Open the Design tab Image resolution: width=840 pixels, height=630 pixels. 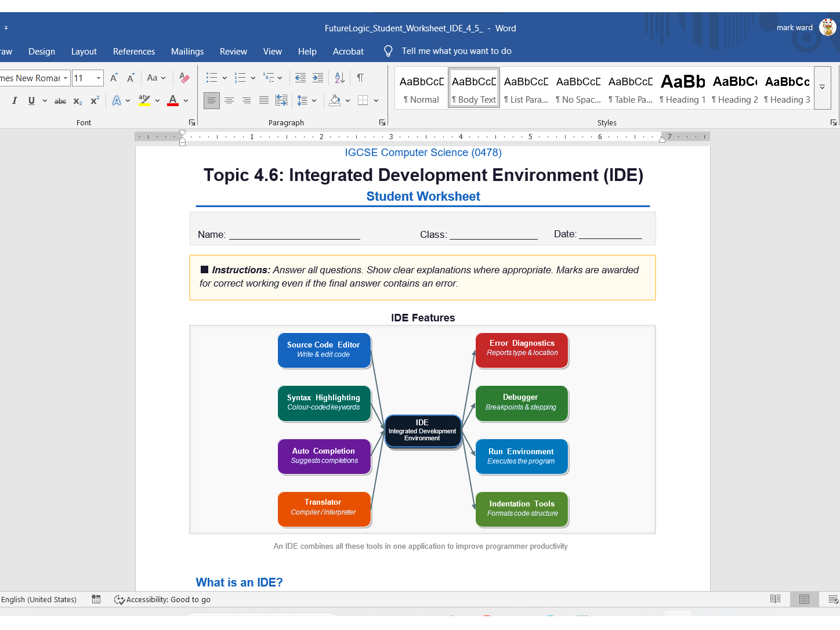pyautogui.click(x=42, y=51)
